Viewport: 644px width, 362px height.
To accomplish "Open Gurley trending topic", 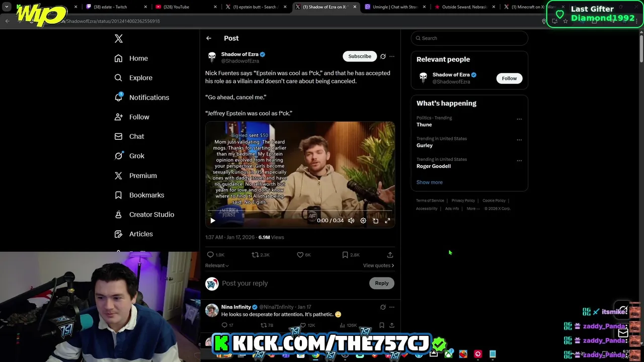I will pos(425,145).
